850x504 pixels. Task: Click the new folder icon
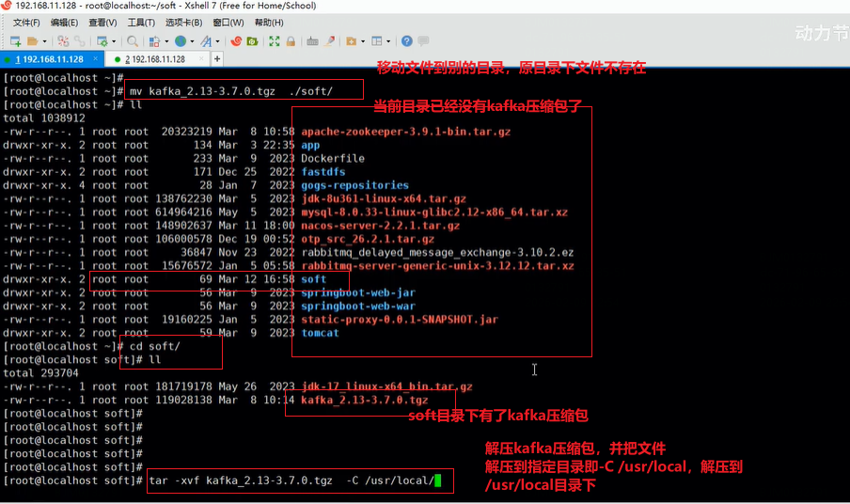point(352,41)
